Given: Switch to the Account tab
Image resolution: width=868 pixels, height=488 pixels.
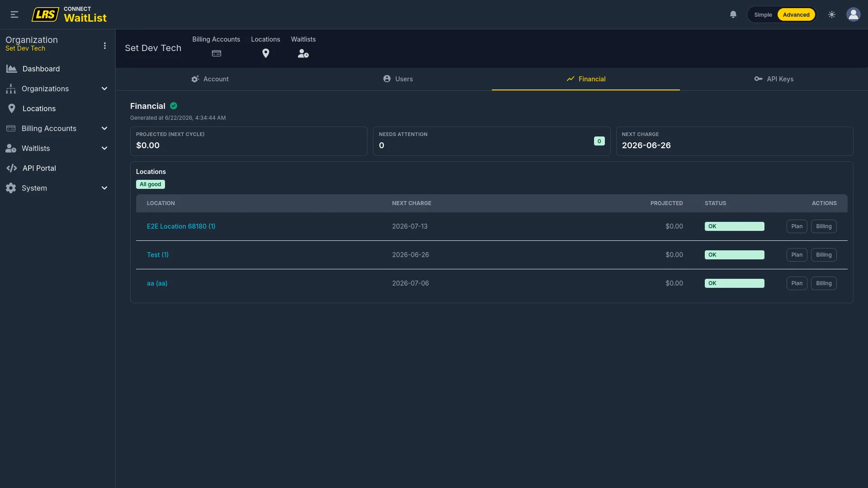Looking at the screenshot, I should click(x=210, y=79).
